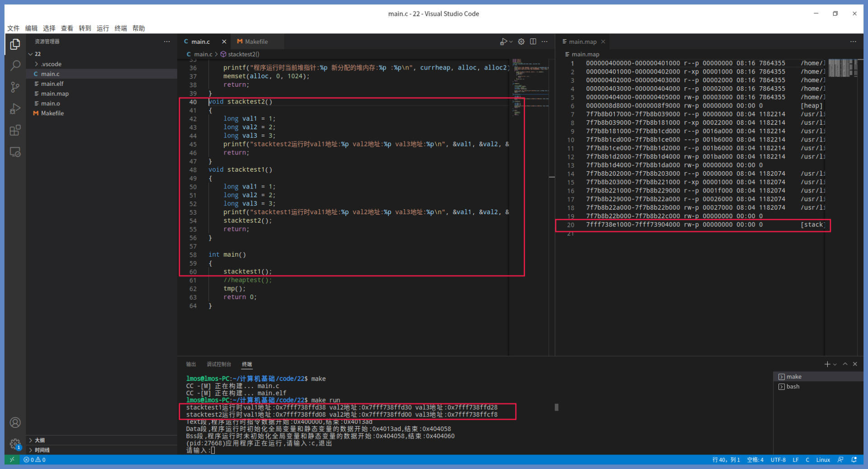Viewport: 868px width, 469px height.
Task: Close the main.map editor tab
Action: 603,42
